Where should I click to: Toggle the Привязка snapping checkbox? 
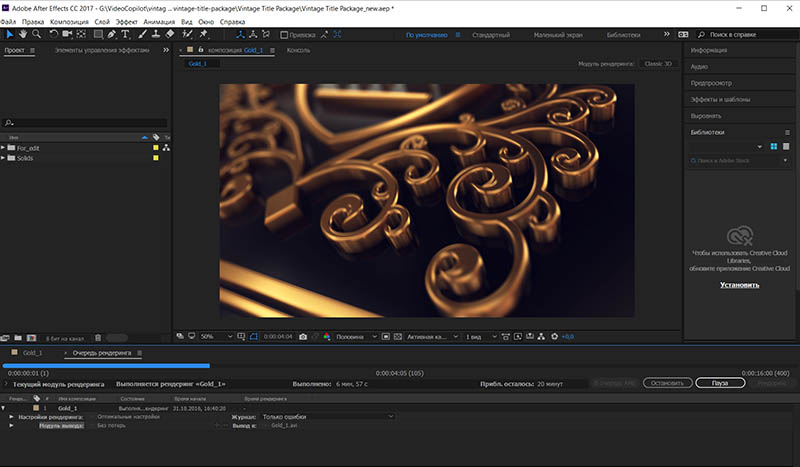[x=284, y=35]
